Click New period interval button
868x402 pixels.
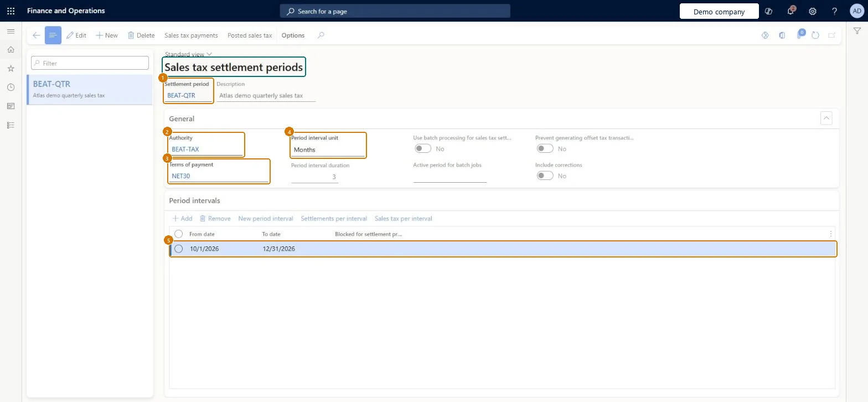pos(266,219)
